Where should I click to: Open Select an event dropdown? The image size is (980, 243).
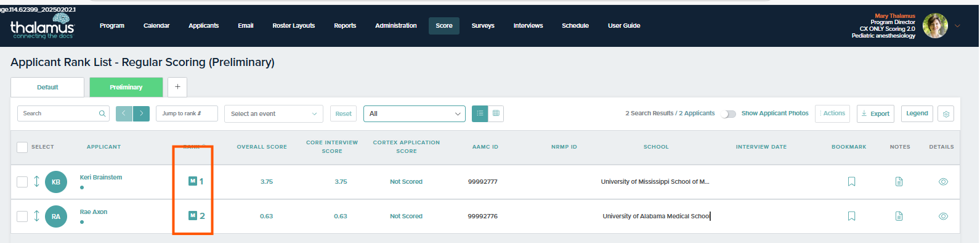[x=273, y=113]
